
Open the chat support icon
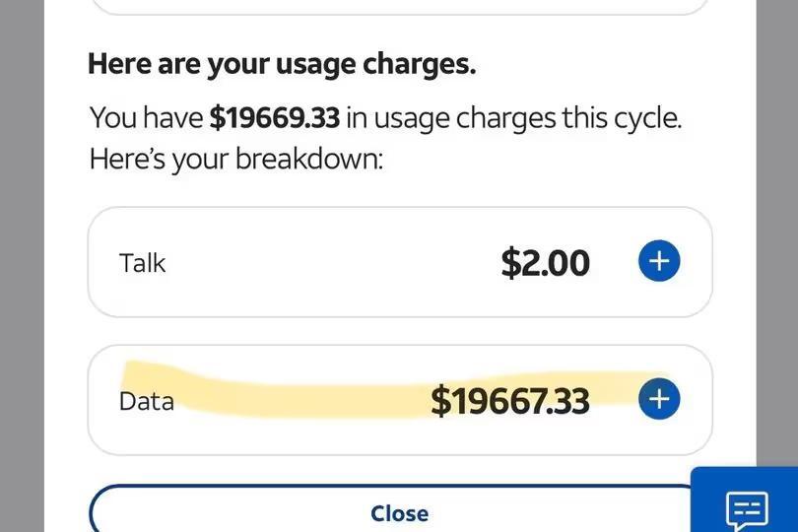pos(746,507)
